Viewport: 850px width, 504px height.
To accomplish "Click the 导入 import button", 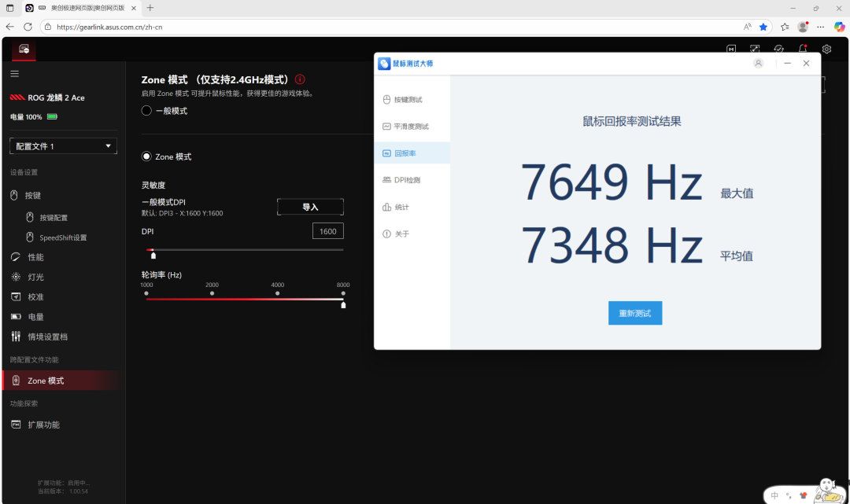I will (x=310, y=207).
